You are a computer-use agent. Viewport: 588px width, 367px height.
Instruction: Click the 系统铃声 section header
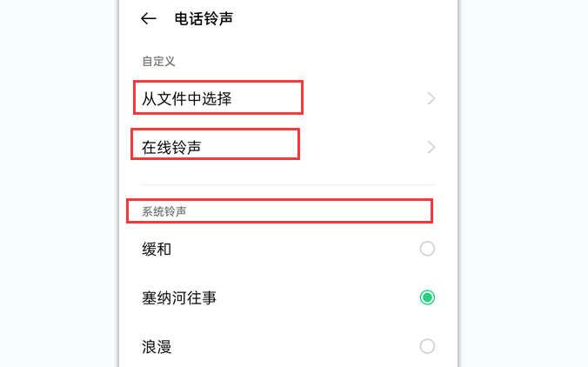click(164, 211)
